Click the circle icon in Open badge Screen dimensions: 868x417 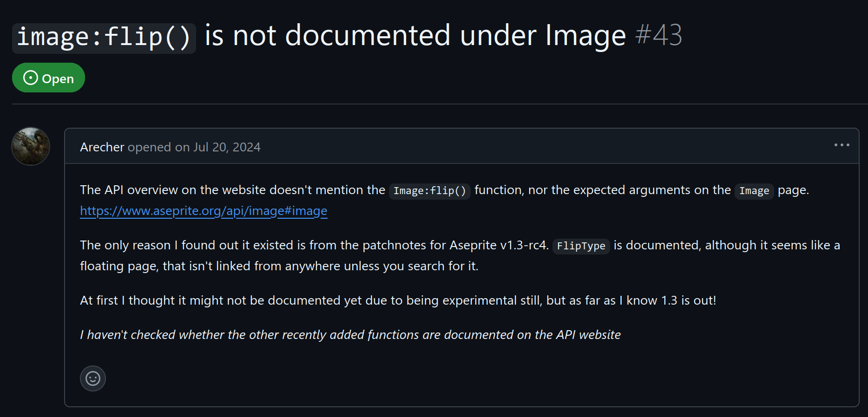click(x=31, y=78)
